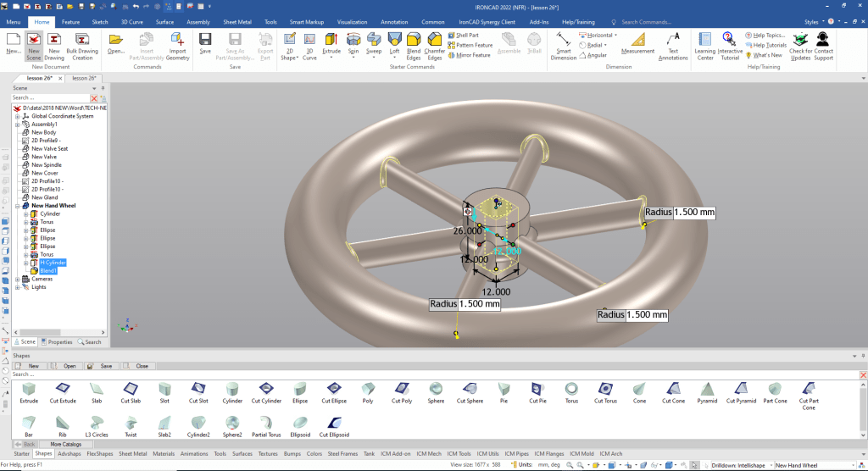868x471 pixels.
Task: Click the More Catalogs button
Action: point(65,444)
